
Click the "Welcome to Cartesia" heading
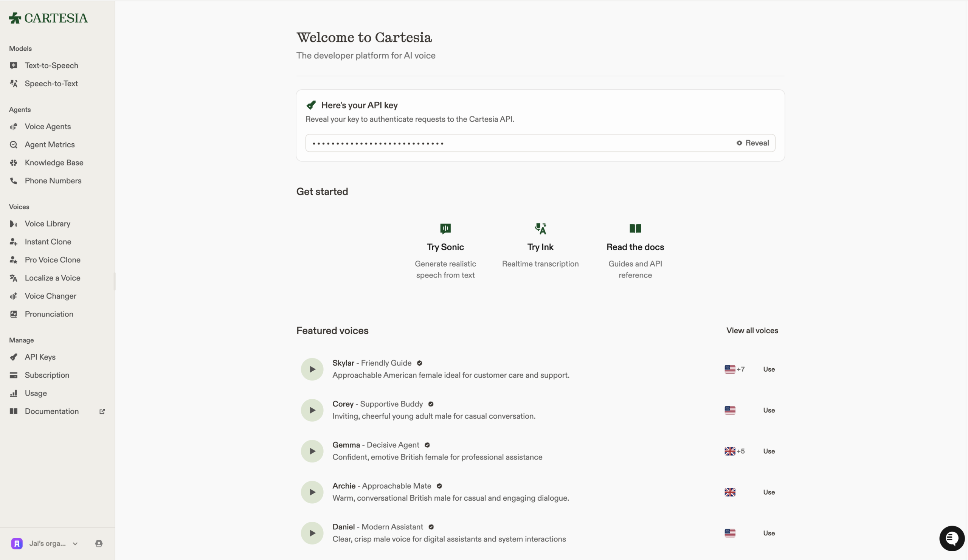pyautogui.click(x=364, y=37)
